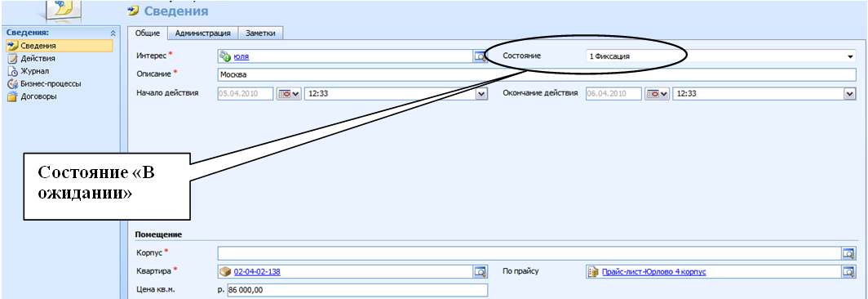
Task: Select Сведения in the sidebar
Action: pos(58,46)
